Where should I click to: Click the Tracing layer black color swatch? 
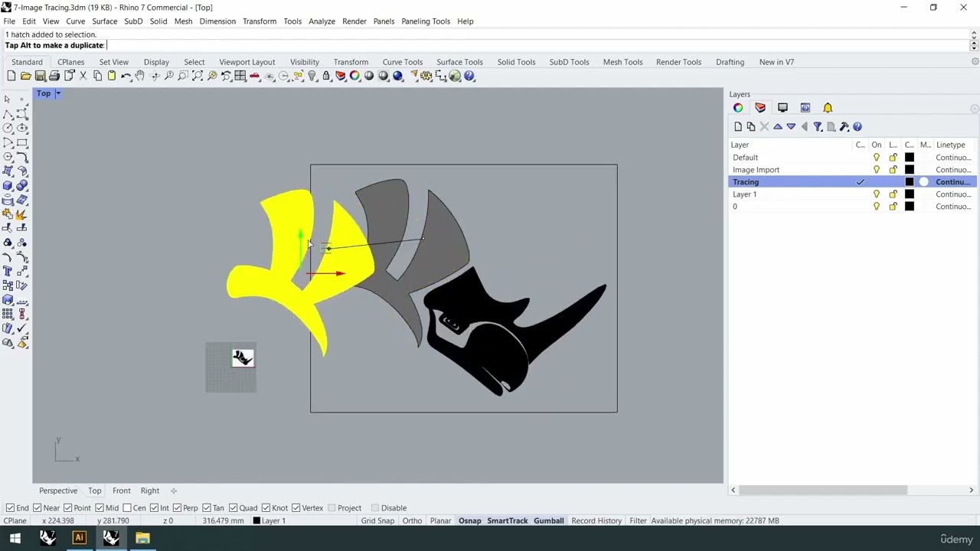910,182
